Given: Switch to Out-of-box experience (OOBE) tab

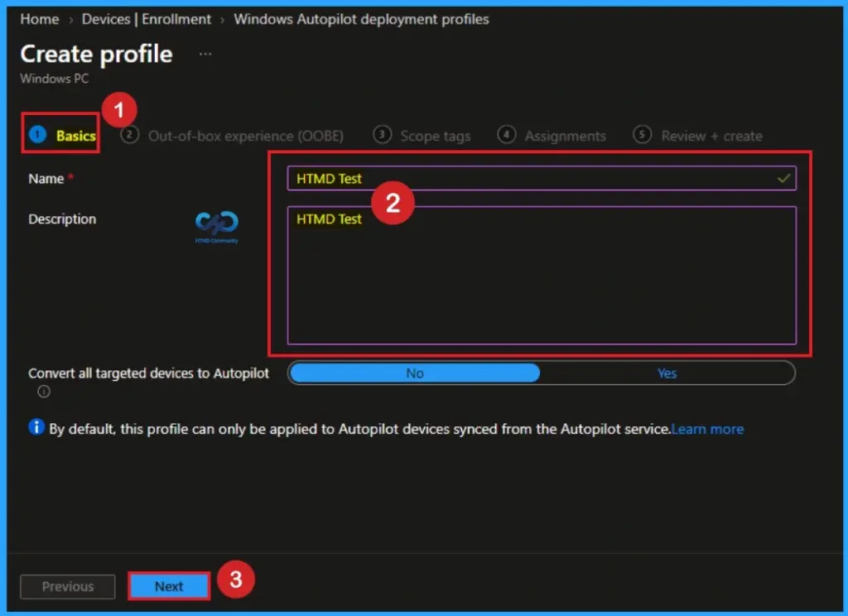Looking at the screenshot, I should pyautogui.click(x=232, y=135).
